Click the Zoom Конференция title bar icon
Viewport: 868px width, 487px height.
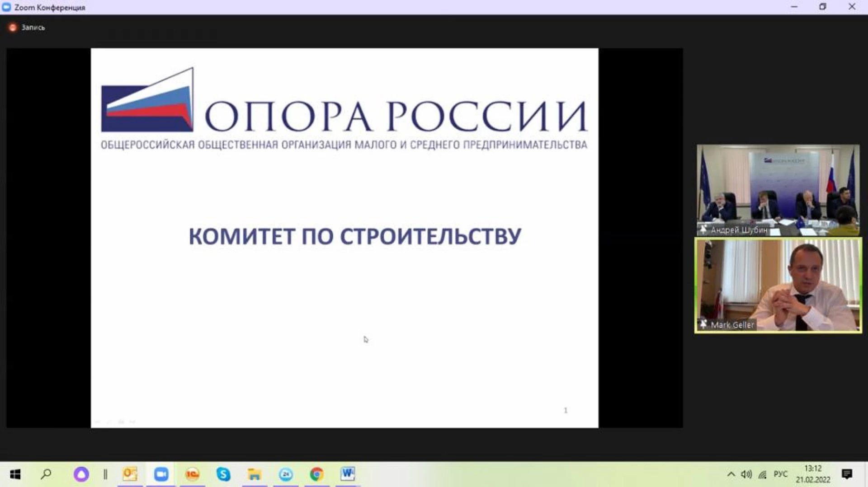click(6, 7)
